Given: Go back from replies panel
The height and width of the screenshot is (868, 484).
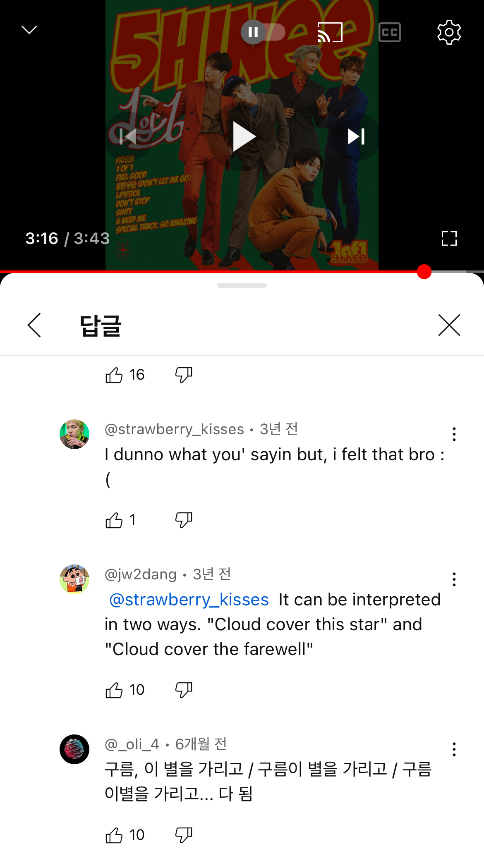Looking at the screenshot, I should coord(34,325).
